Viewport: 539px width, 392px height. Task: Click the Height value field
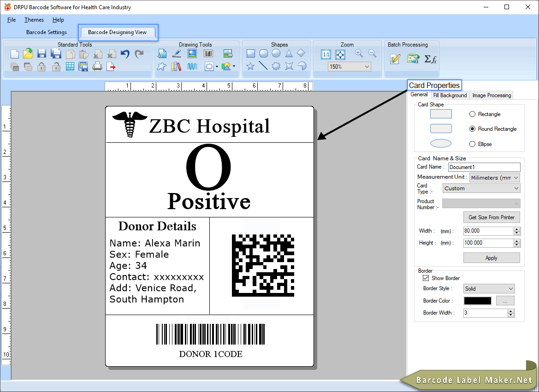(x=488, y=243)
